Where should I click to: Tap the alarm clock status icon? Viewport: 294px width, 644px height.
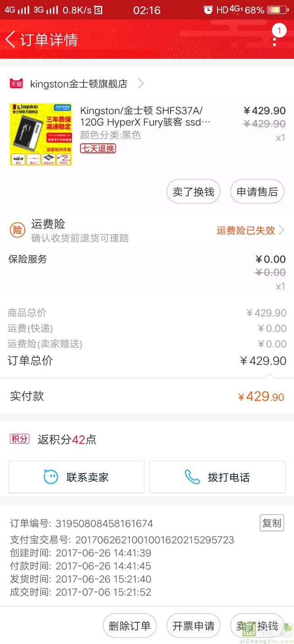(208, 9)
